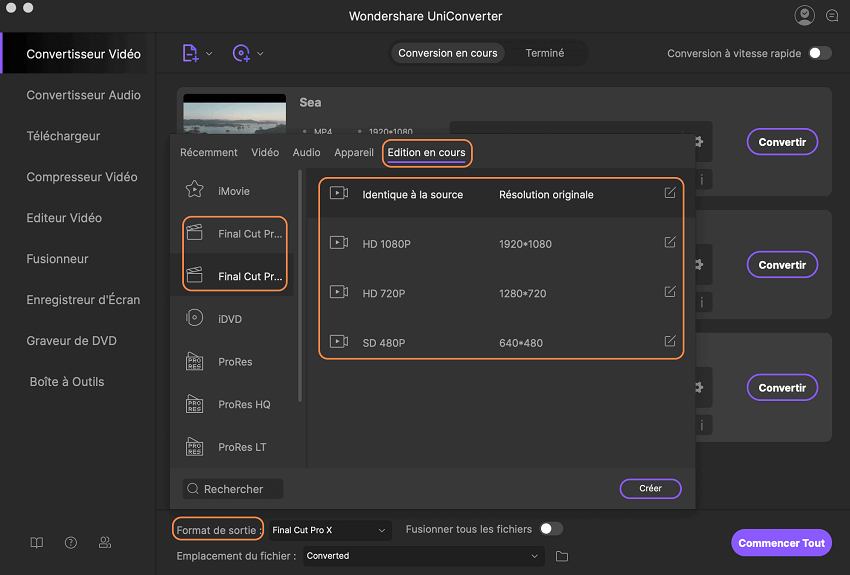850x575 pixels.
Task: Choose 640*480 resolution text
Action: [520, 343]
